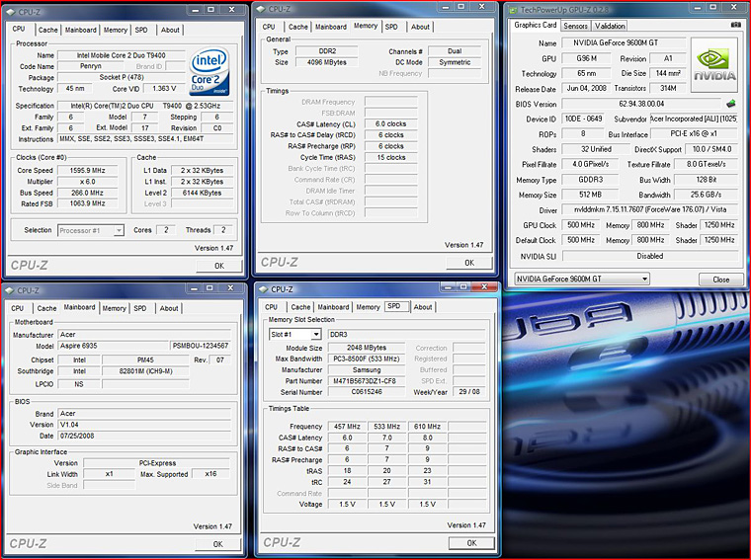Open Mainboard tab in the CPU-Z Memory window
This screenshot has width=751, height=560.
(x=331, y=27)
